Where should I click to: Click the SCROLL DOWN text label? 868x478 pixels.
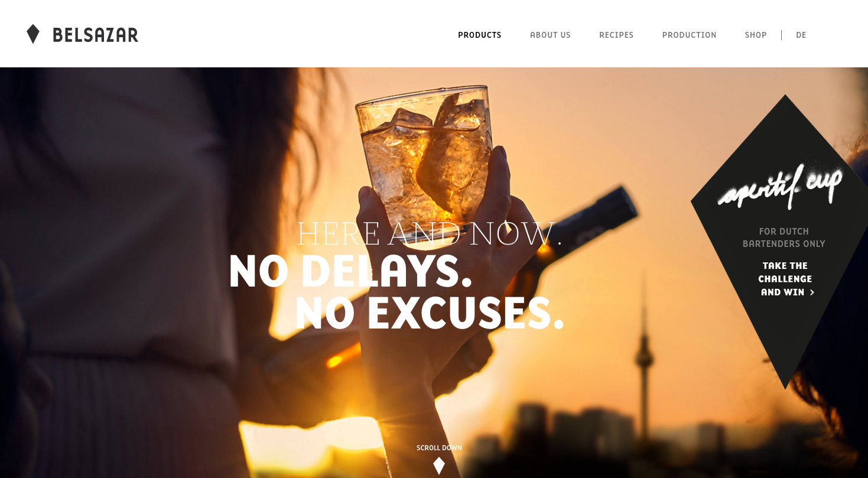tap(439, 448)
